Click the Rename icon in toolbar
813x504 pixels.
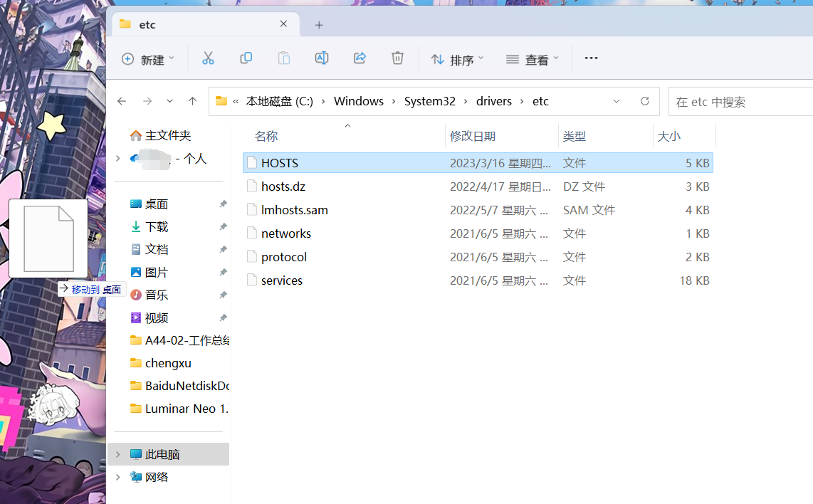coord(322,58)
